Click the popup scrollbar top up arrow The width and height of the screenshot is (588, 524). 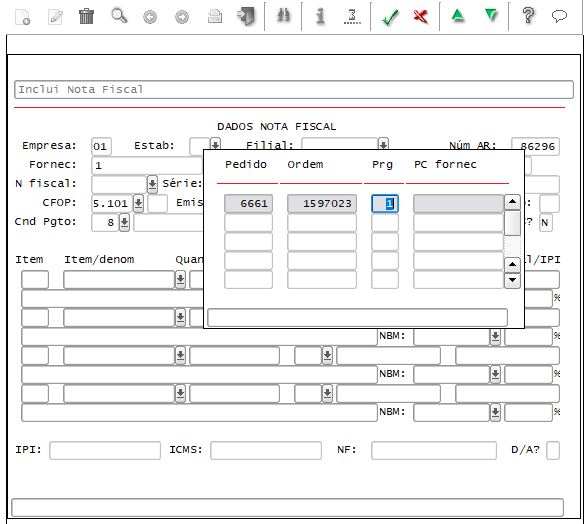512,202
